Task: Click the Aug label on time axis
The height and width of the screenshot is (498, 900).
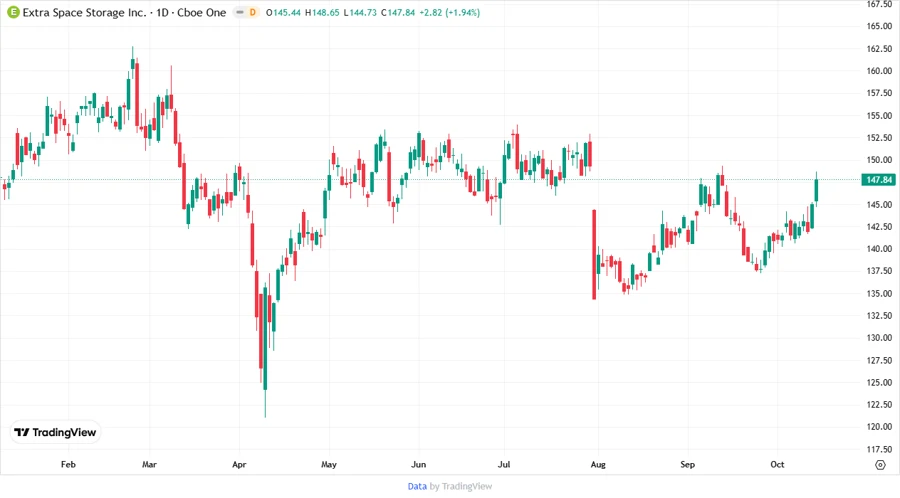Action: pyautogui.click(x=598, y=464)
